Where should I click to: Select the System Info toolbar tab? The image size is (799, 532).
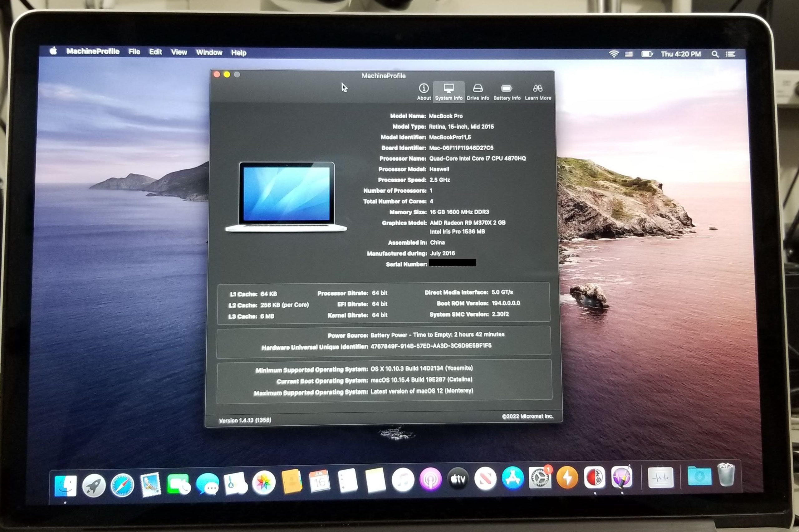point(449,92)
